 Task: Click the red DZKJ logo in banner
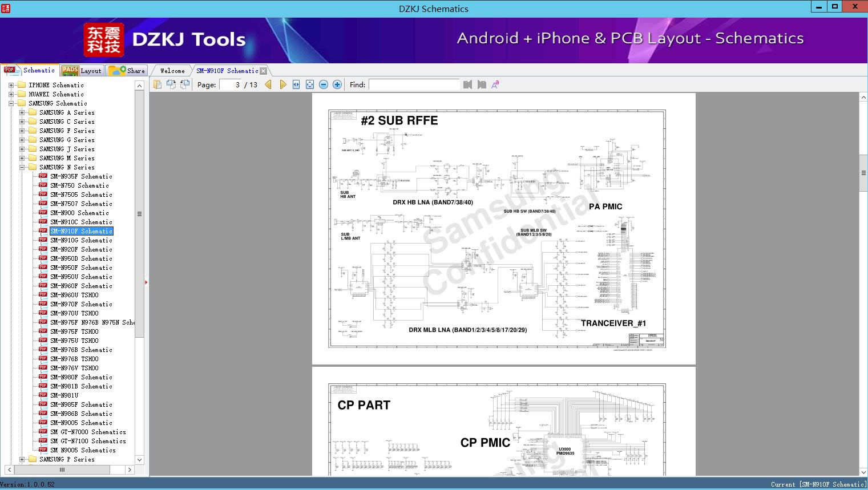click(103, 40)
